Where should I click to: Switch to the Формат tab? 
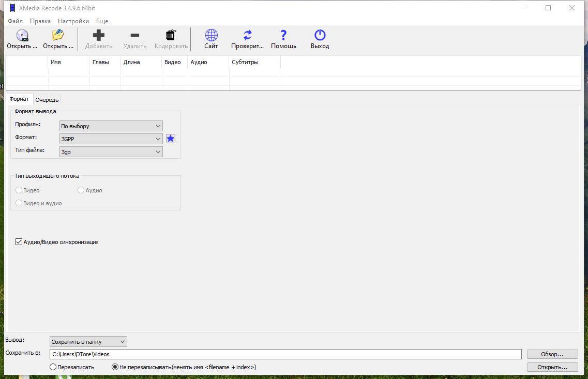point(19,99)
